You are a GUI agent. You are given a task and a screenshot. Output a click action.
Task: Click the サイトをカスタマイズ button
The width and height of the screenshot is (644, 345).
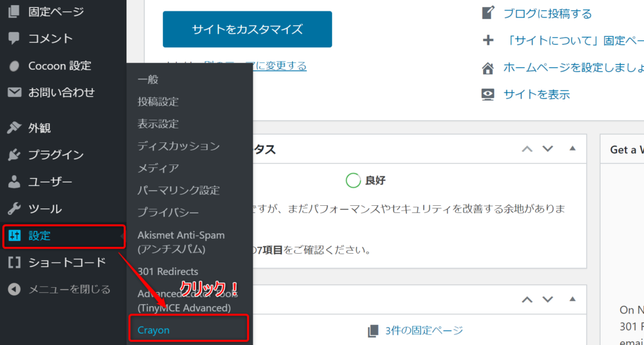click(x=247, y=29)
